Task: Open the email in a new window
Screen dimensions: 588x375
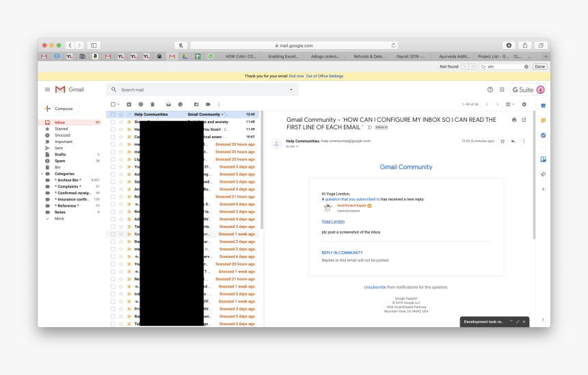Action: pos(524,120)
